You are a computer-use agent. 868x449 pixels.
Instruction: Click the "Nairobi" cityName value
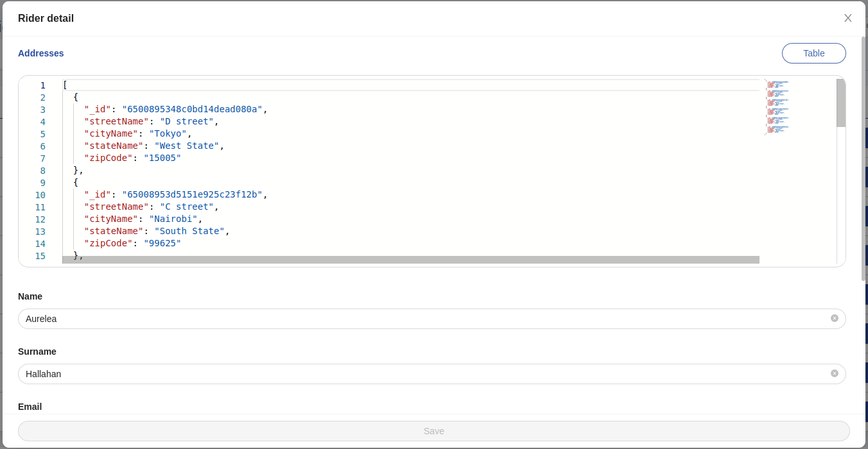(173, 219)
